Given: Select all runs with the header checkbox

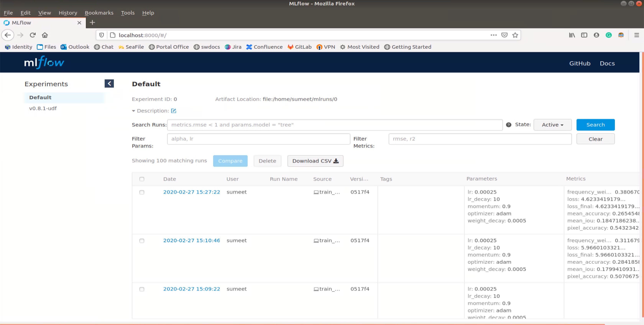Looking at the screenshot, I should [142, 179].
